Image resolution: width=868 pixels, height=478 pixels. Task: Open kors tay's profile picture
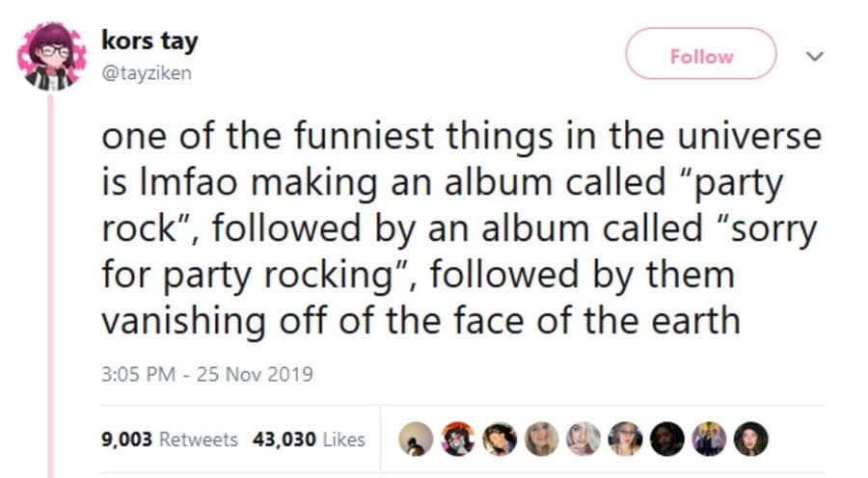tap(51, 57)
